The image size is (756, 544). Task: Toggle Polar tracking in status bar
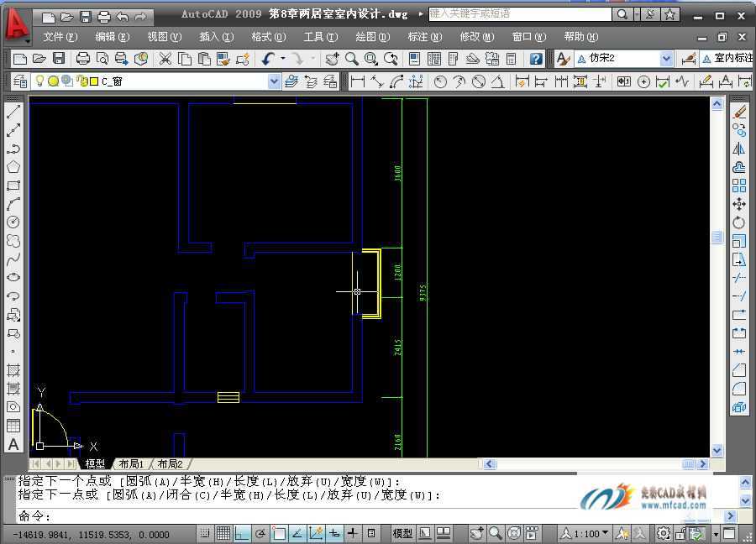tap(260, 533)
